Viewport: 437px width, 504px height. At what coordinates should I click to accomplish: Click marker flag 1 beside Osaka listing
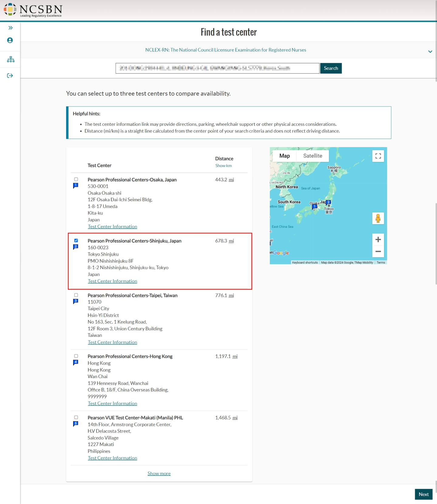coord(76,186)
